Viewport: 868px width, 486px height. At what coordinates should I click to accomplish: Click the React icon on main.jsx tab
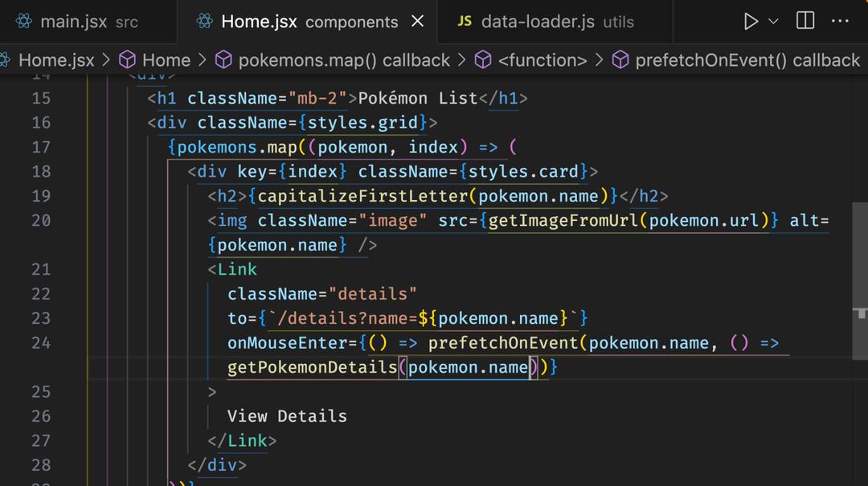[x=24, y=22]
